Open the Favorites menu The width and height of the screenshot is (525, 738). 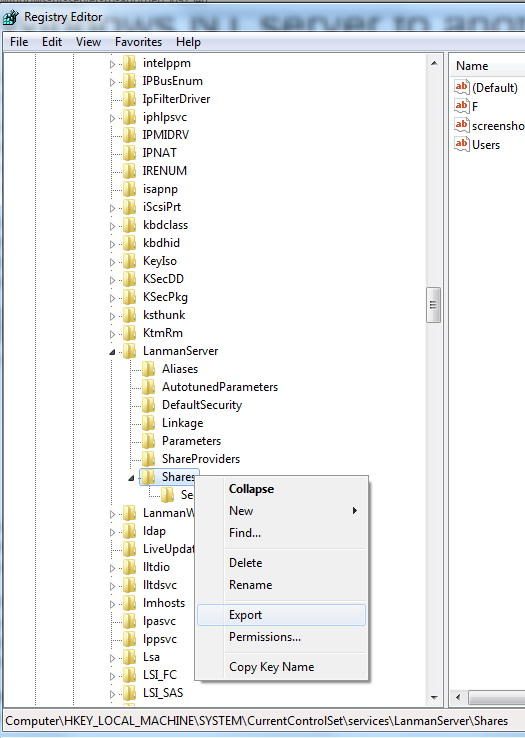(138, 42)
